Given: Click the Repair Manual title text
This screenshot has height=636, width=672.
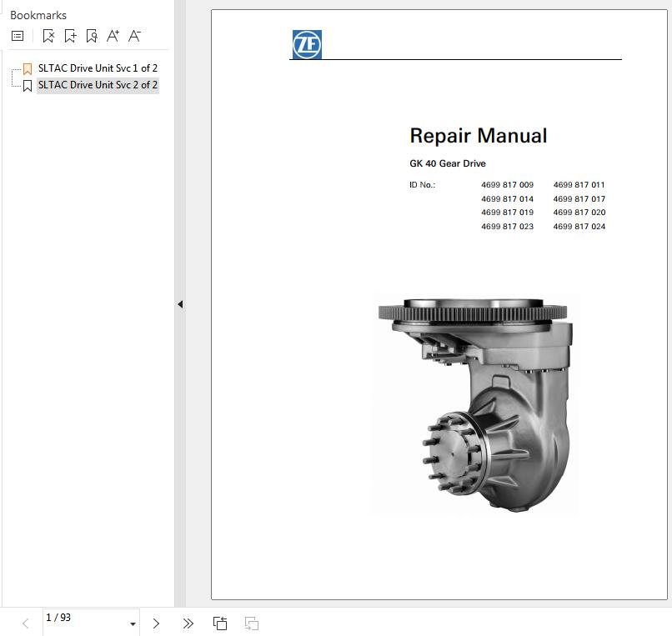Looking at the screenshot, I should point(479,136).
